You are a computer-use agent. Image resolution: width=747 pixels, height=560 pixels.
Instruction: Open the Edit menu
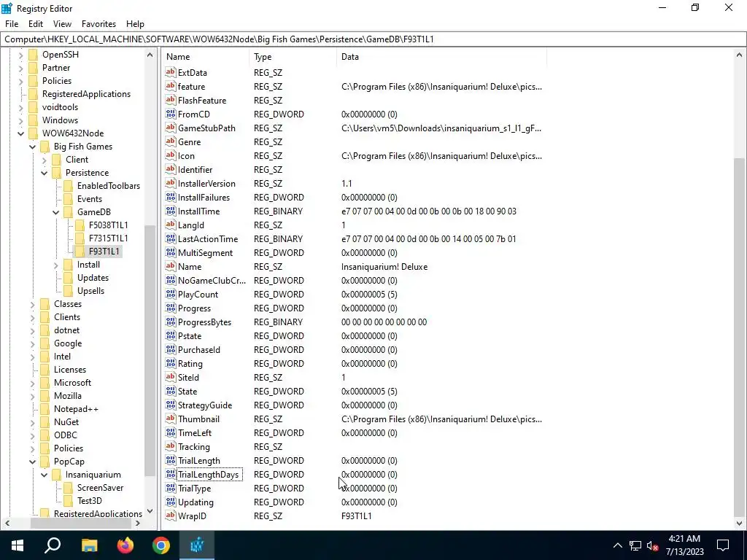pyautogui.click(x=36, y=24)
